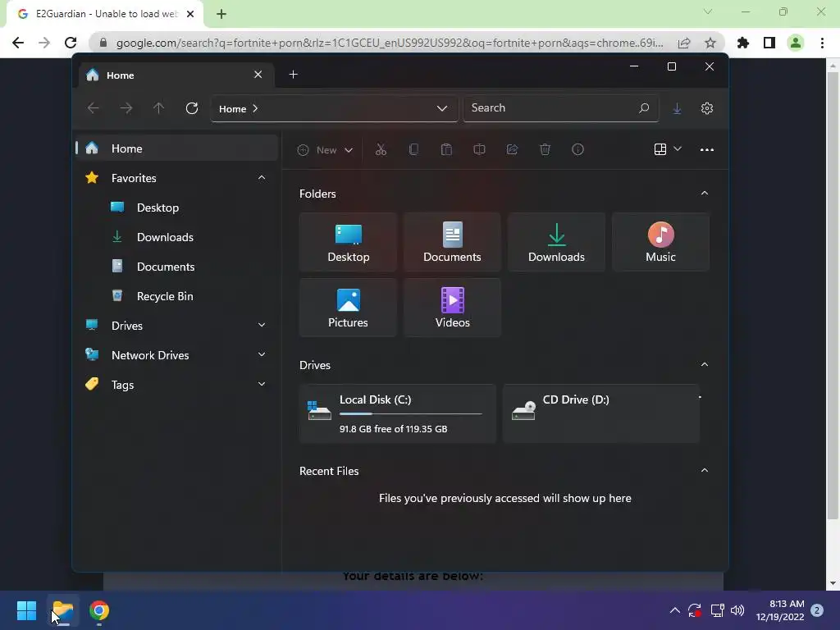840x630 pixels.
Task: Click the Rename icon in toolbar
Action: point(479,149)
